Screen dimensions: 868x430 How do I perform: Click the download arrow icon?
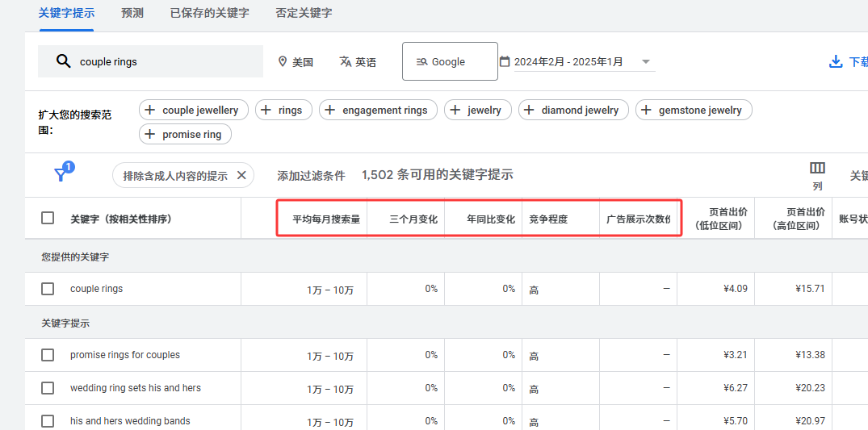point(836,62)
